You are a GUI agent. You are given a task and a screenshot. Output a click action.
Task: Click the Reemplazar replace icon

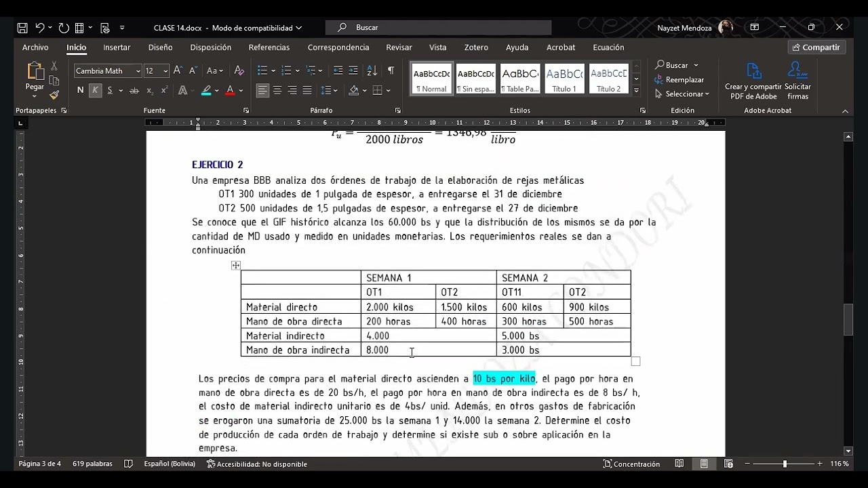coord(679,79)
